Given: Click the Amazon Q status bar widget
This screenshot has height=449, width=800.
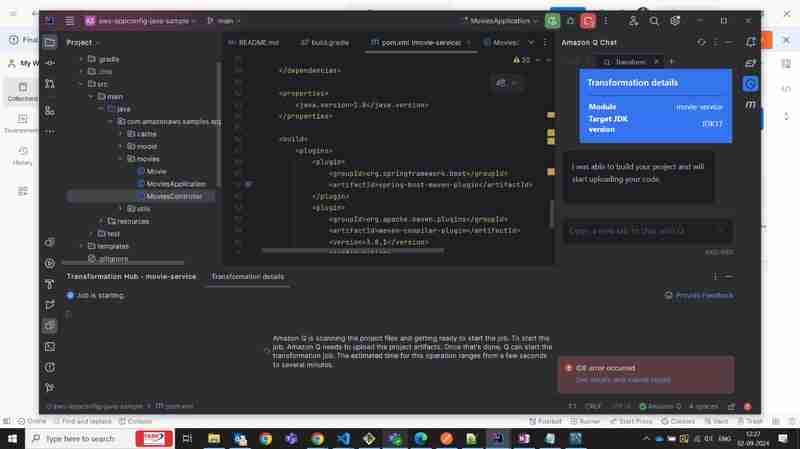Looking at the screenshot, I should point(661,407).
